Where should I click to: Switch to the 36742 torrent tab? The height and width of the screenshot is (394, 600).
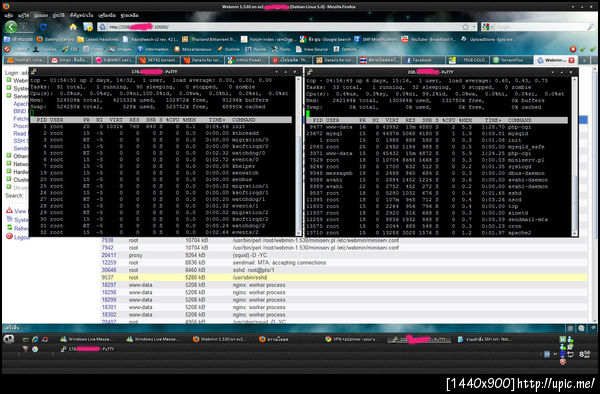(158, 60)
